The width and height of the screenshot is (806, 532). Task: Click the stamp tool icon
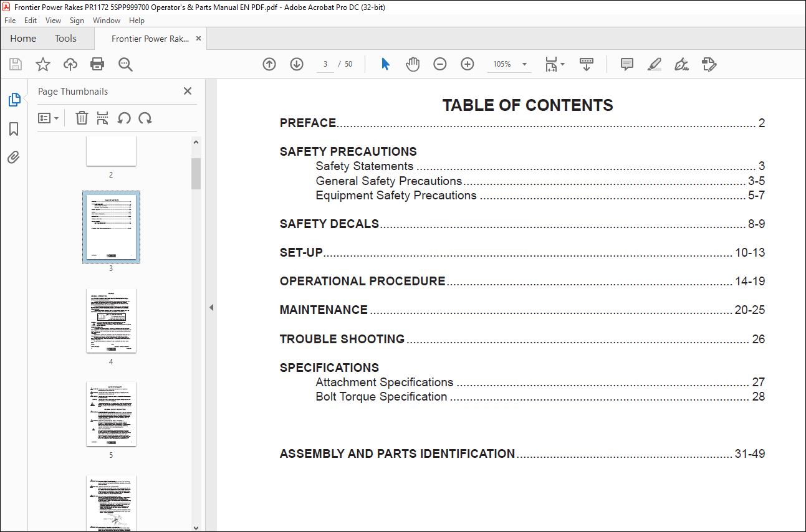pos(709,64)
